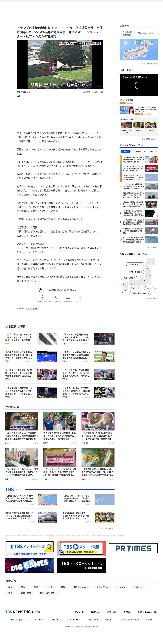Click お問い合わせ in the footer

(x=93, y=620)
